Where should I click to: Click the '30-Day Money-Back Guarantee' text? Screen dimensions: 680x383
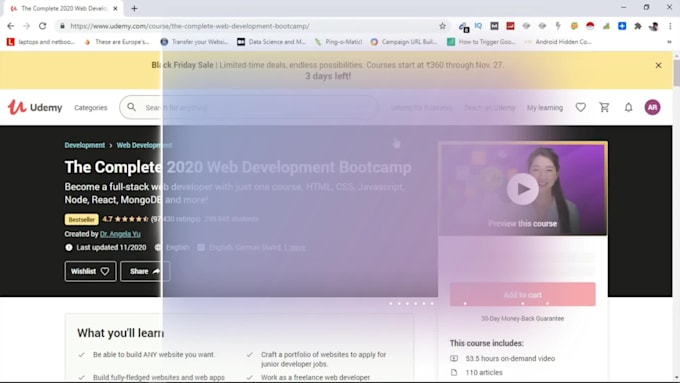pos(523,318)
